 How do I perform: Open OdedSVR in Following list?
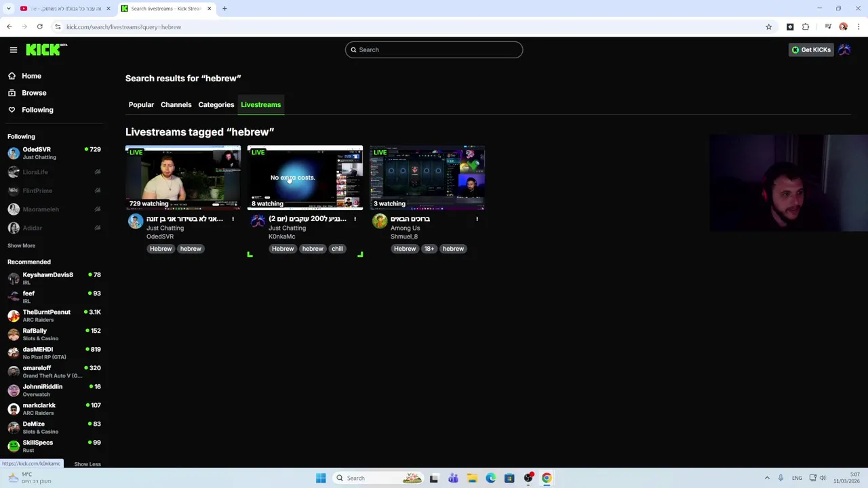(x=54, y=153)
